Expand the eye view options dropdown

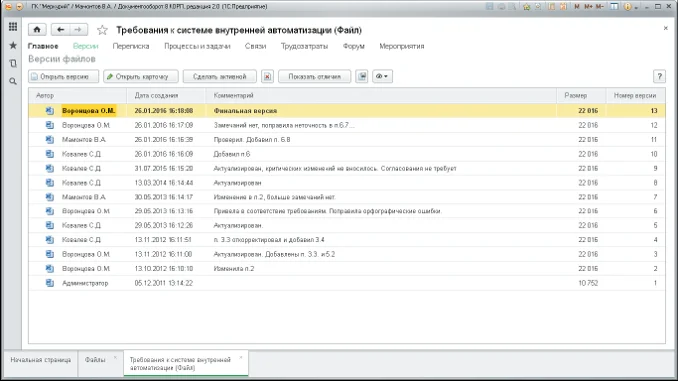pyautogui.click(x=382, y=77)
